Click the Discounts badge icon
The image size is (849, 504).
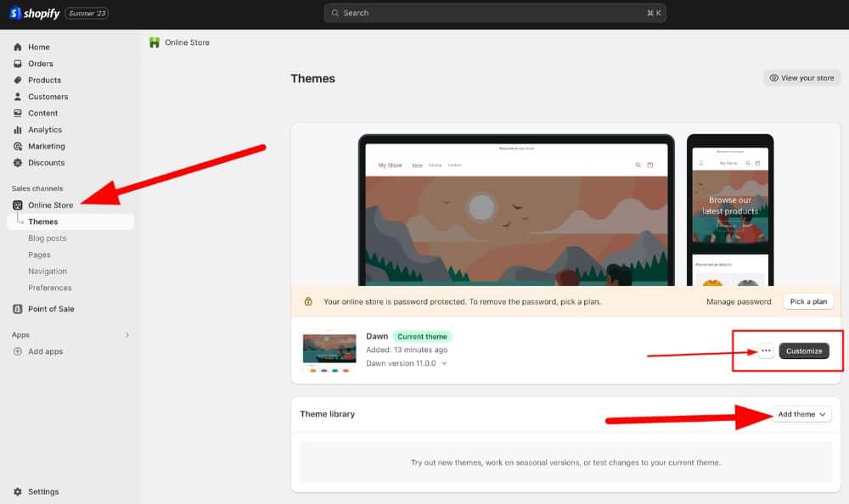pyautogui.click(x=18, y=163)
